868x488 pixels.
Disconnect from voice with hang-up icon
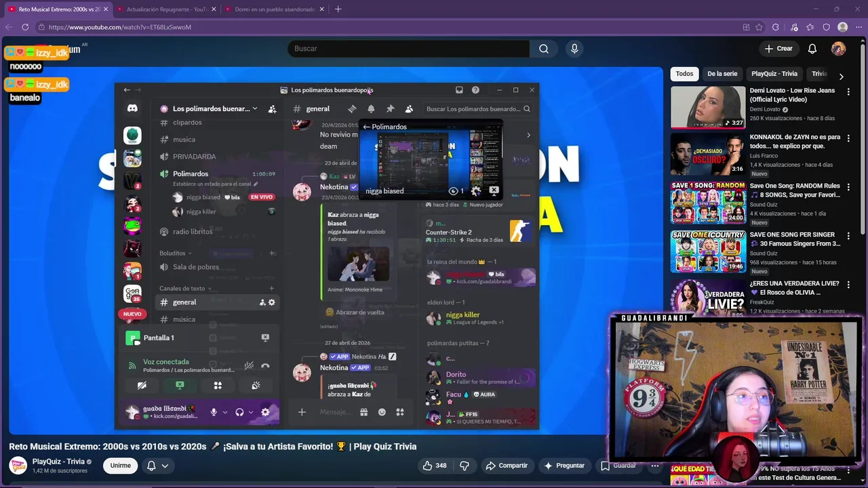(x=265, y=365)
